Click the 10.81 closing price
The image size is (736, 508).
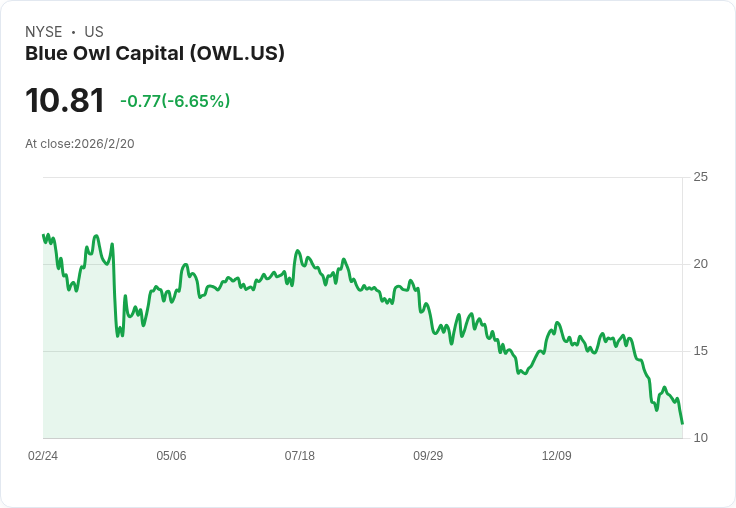(x=65, y=101)
